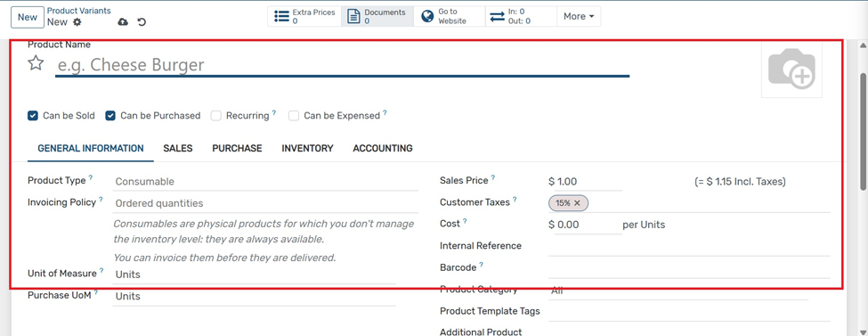868x336 pixels.
Task: Click the settings gear next to New
Action: tap(77, 22)
